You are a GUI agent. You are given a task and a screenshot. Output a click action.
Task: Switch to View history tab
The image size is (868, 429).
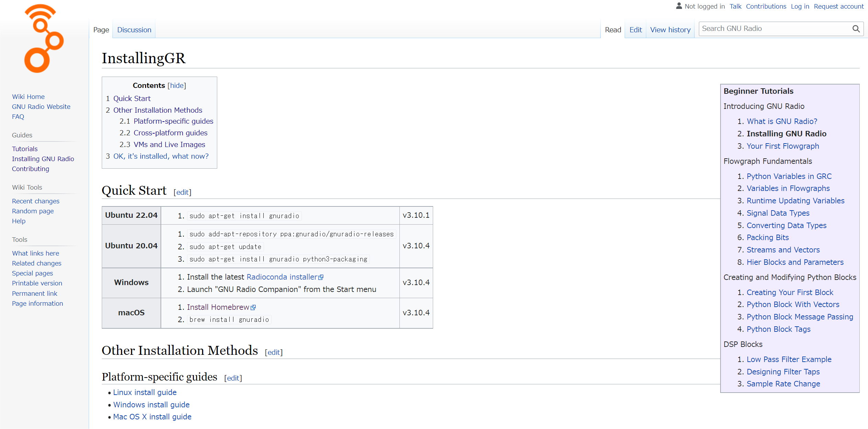[x=670, y=30]
